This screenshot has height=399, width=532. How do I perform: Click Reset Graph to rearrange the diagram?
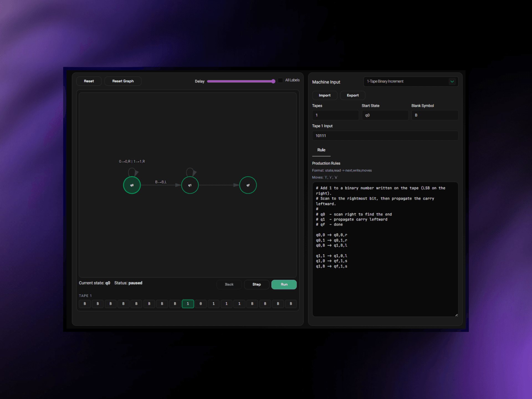click(x=123, y=81)
